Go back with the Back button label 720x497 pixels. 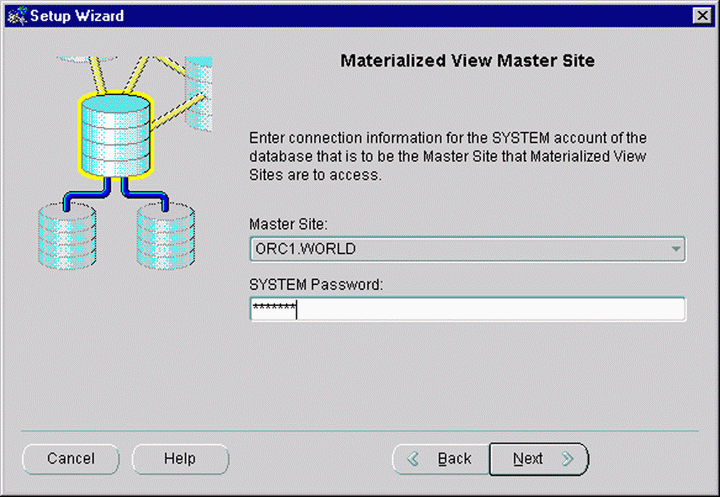(x=454, y=459)
